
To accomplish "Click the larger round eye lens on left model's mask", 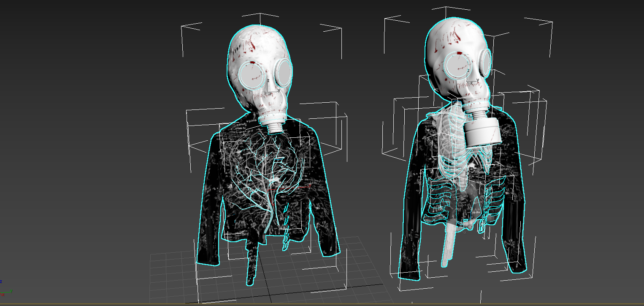I will coord(252,76).
